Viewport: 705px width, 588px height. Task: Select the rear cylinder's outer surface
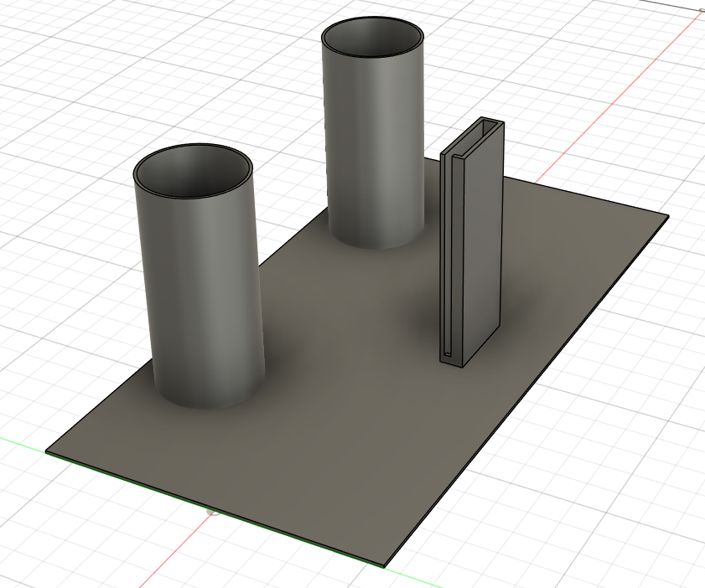pyautogui.click(x=376, y=151)
